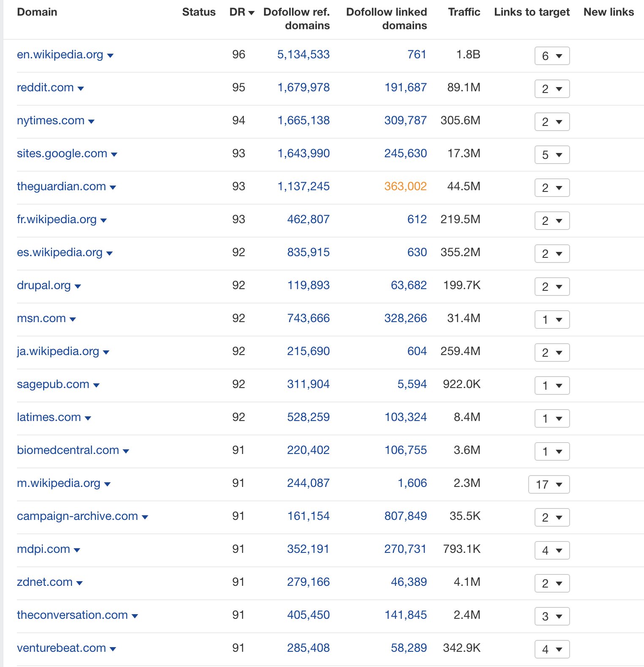
Task: Expand links to target for theguardian.com
Action: coord(552,188)
